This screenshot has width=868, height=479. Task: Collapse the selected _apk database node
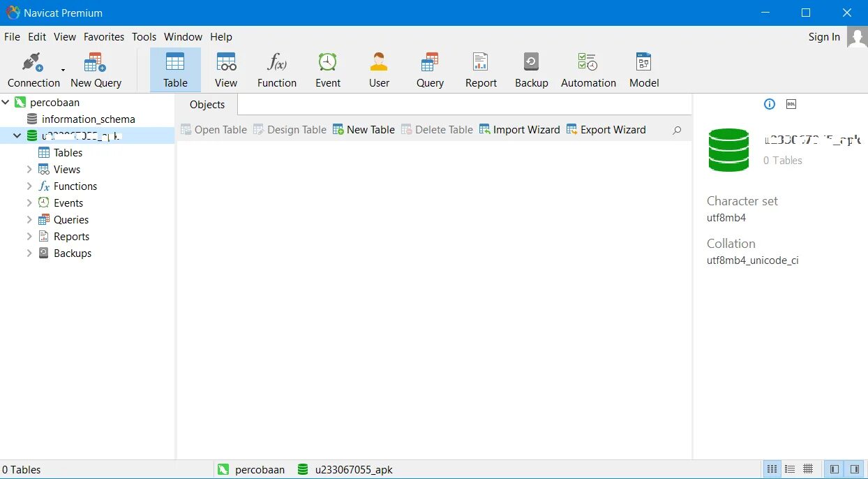(17, 136)
